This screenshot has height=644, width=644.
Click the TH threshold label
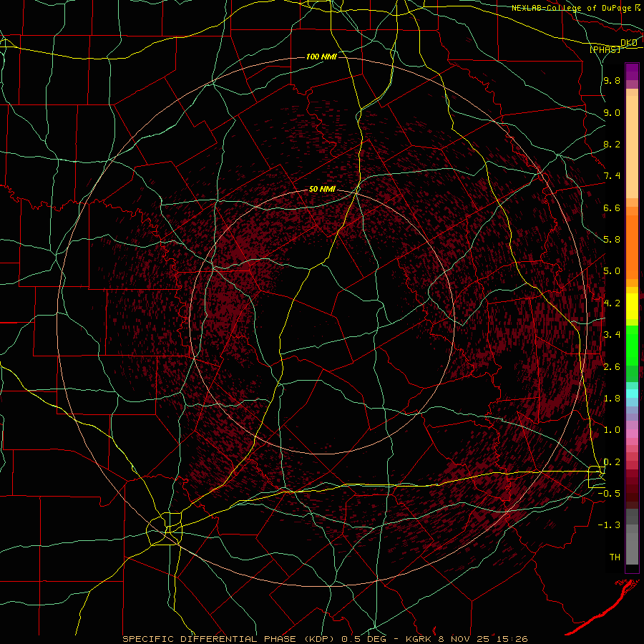(615, 557)
